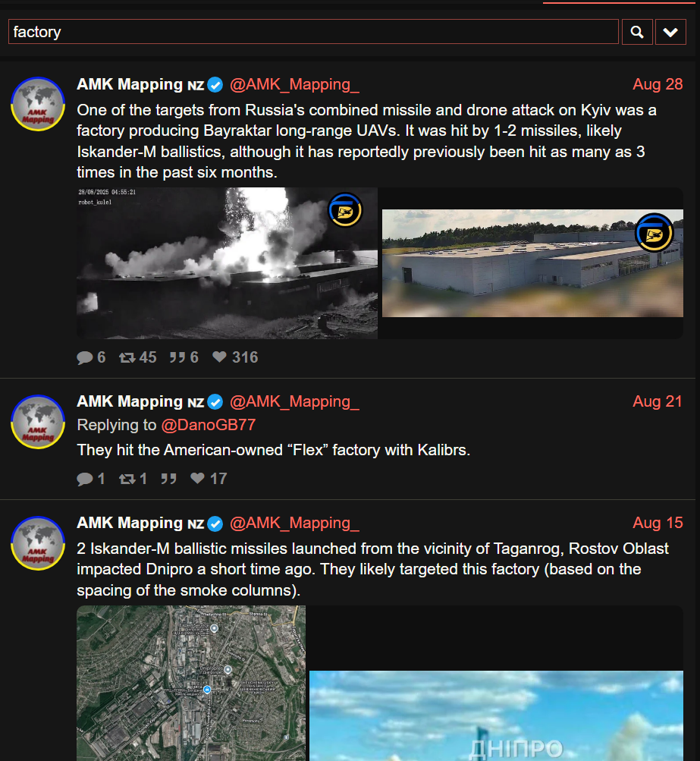Screen dimensions: 700x761
Task: Open the grey factory building photo
Action: tap(532, 263)
